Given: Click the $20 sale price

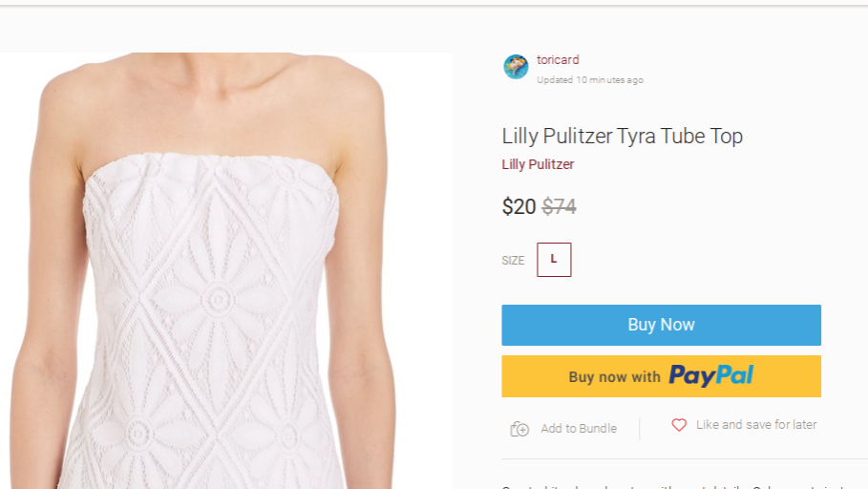Looking at the screenshot, I should click(519, 206).
